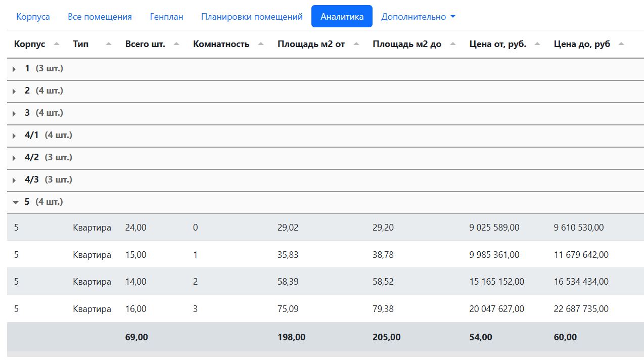
Task: Collapse the expanded корпус 5 group
Action: (x=15, y=202)
